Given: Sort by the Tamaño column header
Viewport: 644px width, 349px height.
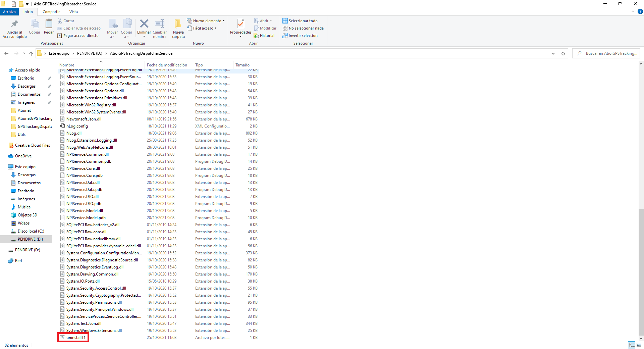Looking at the screenshot, I should pos(243,65).
